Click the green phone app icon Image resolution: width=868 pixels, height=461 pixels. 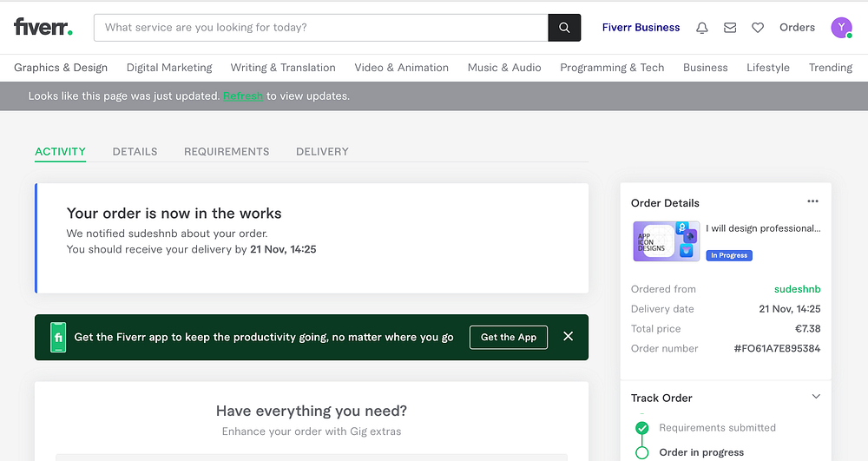coord(58,337)
